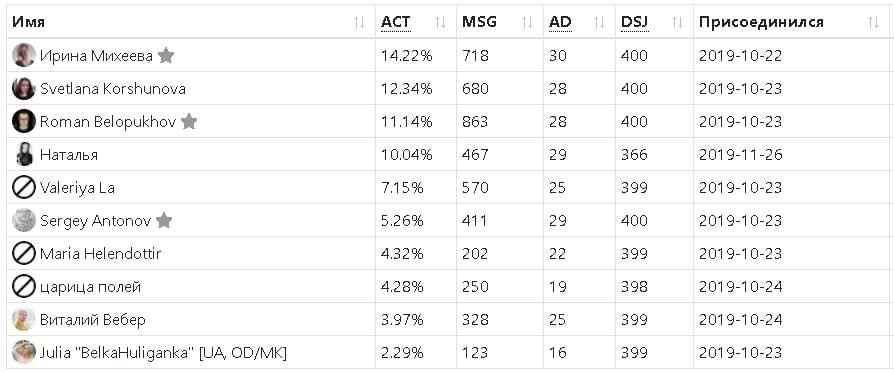Click the star icon beside Roman Belopukhov
Image resolution: width=894 pixels, height=373 pixels.
click(x=189, y=121)
